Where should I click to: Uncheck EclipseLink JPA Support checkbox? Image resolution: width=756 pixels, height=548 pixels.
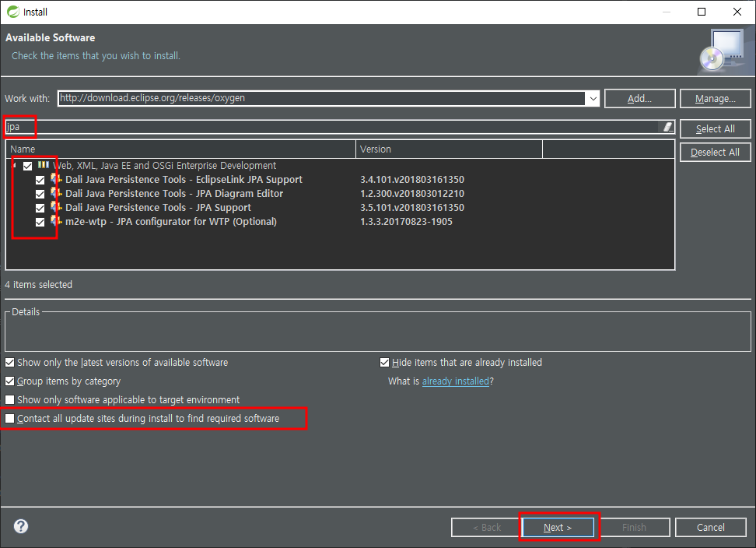tap(40, 180)
